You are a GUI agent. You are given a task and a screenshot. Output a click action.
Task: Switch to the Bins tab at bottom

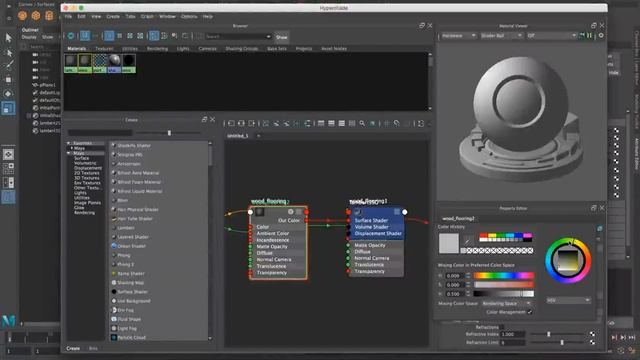tap(93, 348)
